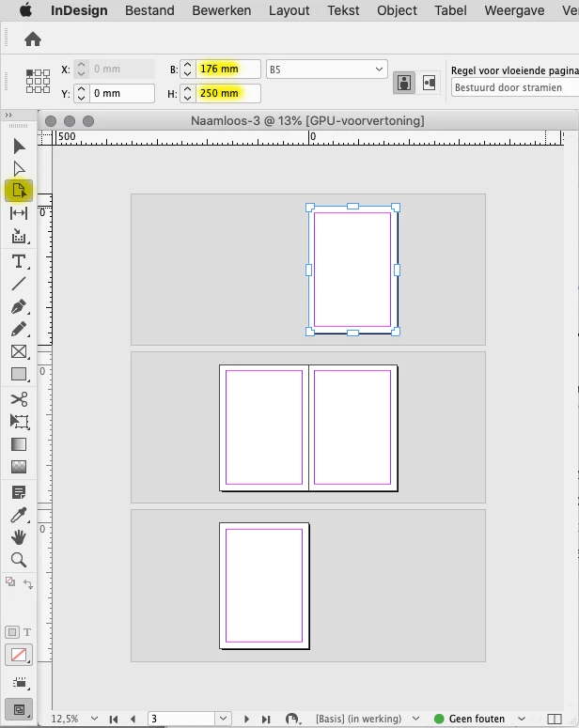Expand the collapsed toolbar double chevron

pyautogui.click(x=8, y=115)
